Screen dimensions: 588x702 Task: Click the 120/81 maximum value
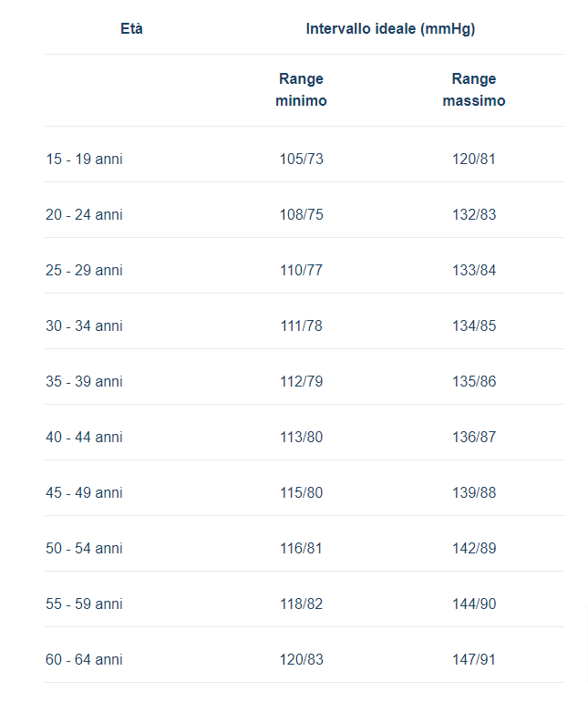click(474, 160)
